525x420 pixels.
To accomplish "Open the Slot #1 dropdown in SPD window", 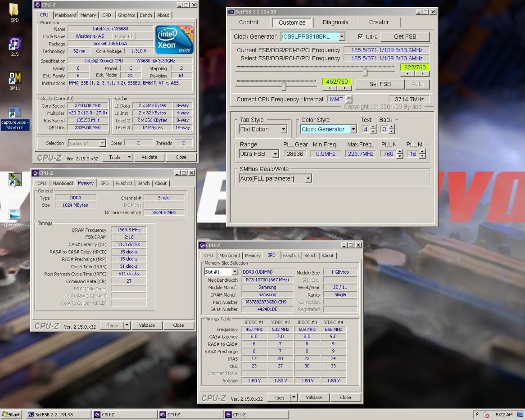I will [x=235, y=272].
